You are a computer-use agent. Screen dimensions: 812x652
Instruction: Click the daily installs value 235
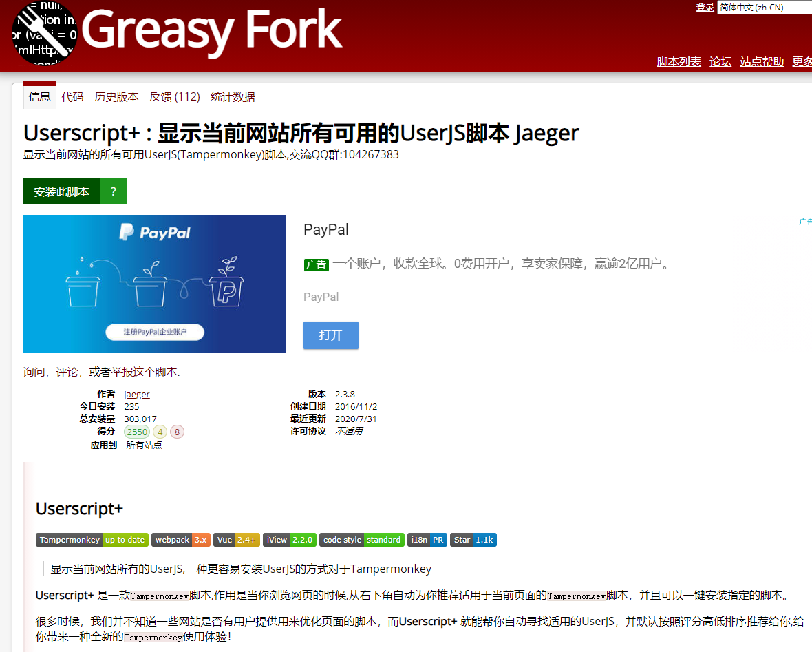[131, 407]
